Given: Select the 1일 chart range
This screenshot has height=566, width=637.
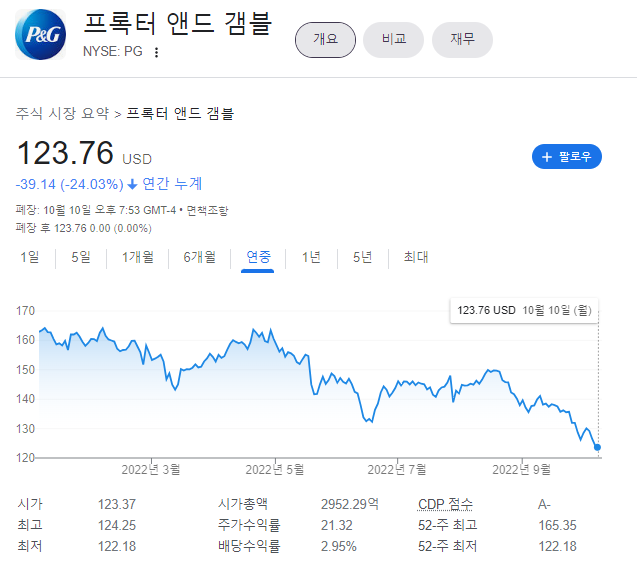Looking at the screenshot, I should [30, 257].
